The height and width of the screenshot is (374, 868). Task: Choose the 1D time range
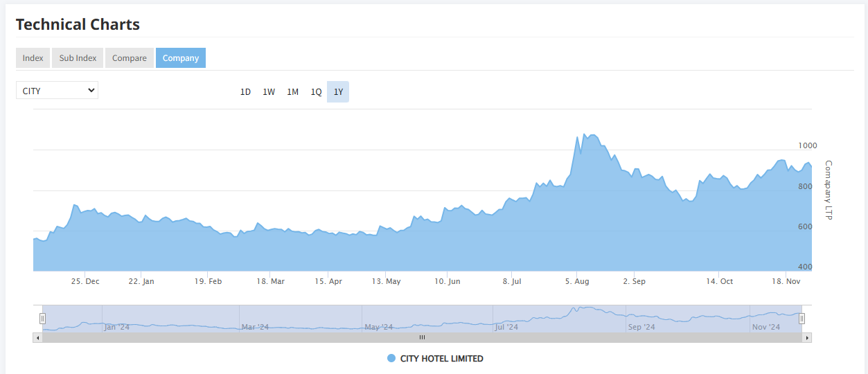(245, 92)
